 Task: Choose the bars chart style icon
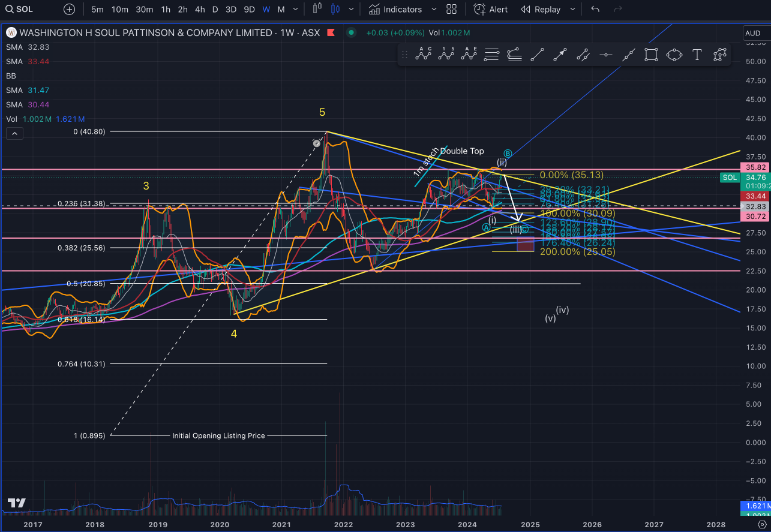click(x=319, y=10)
